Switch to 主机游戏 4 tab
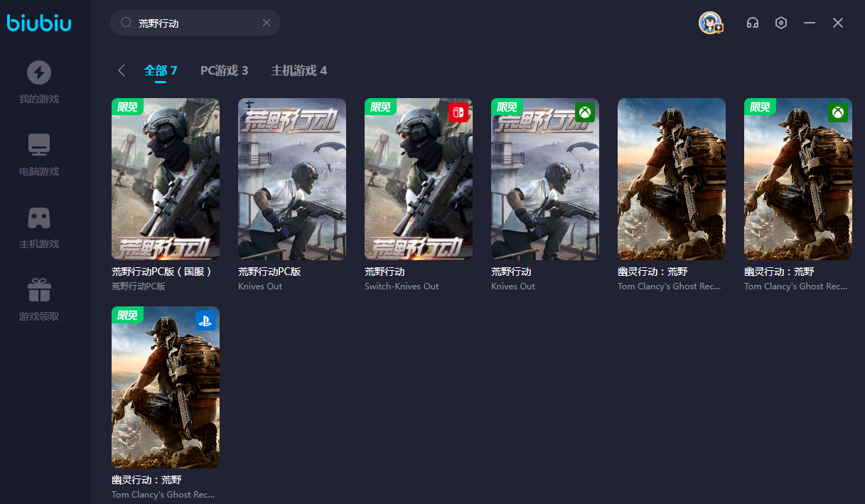Viewport: 865px width, 504px height. [x=299, y=70]
